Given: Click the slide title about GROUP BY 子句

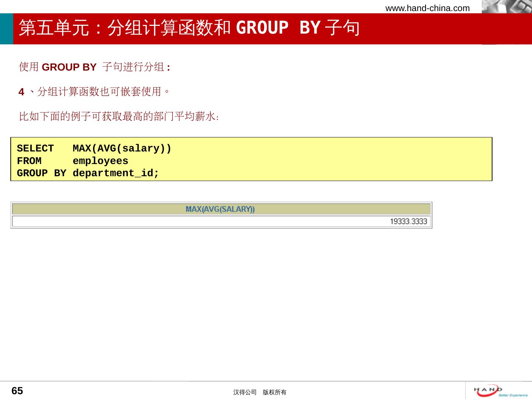Looking at the screenshot, I should coord(189,28).
